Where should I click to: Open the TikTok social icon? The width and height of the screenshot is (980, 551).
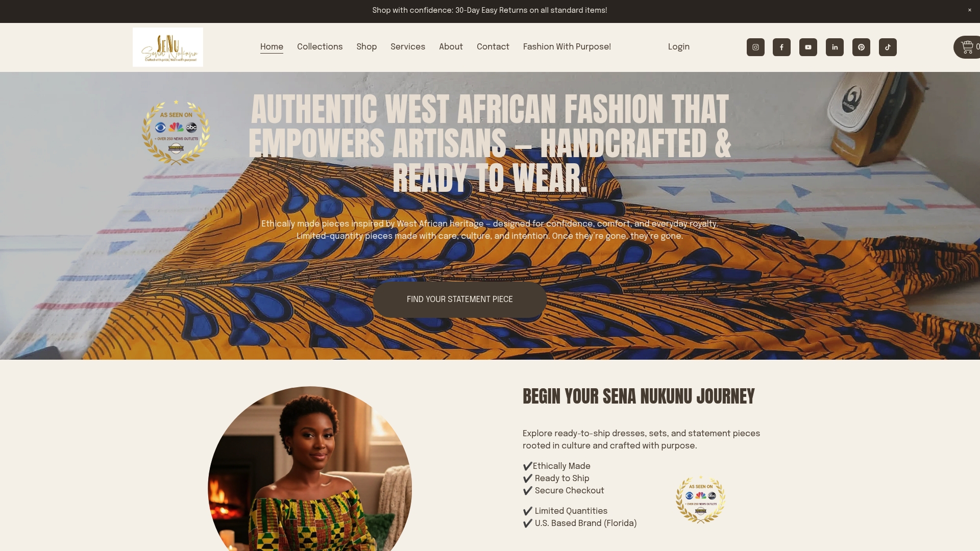coord(888,47)
